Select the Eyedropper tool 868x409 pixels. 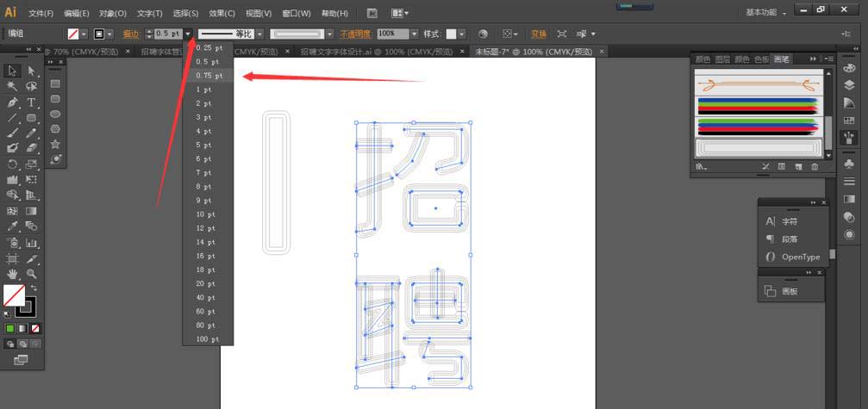tap(13, 226)
